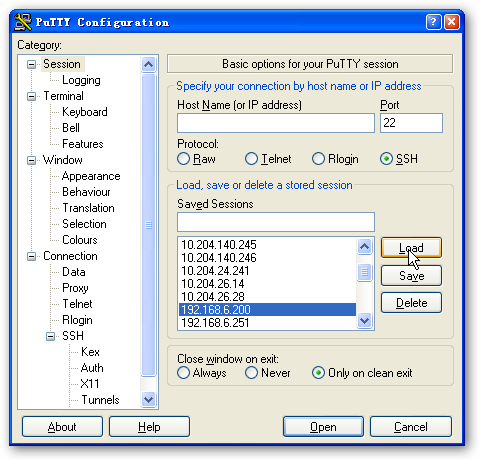479x460 pixels.
Task: Open the Translation category
Action: tap(88, 208)
